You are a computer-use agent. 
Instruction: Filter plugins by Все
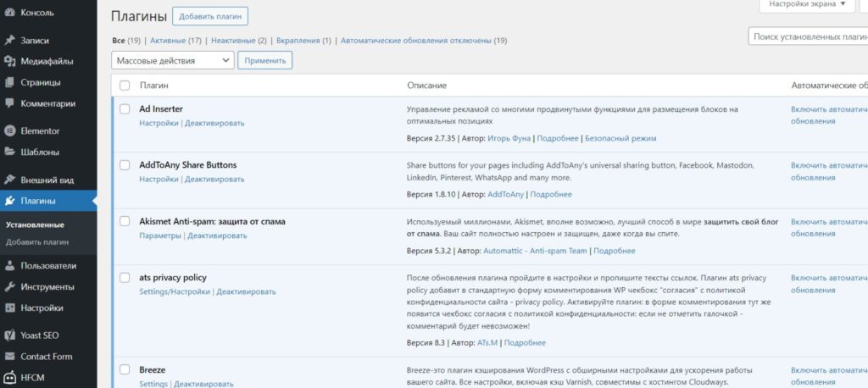click(119, 41)
